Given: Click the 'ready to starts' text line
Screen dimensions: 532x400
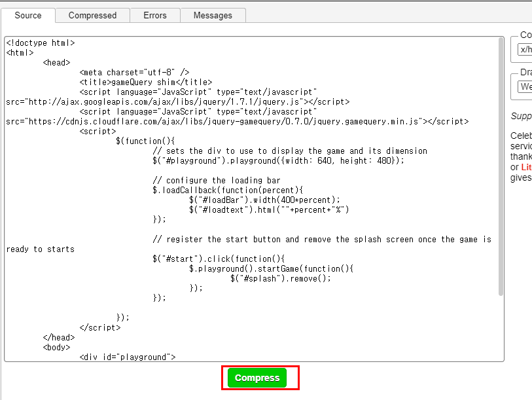Looking at the screenshot, I should coord(41,249).
